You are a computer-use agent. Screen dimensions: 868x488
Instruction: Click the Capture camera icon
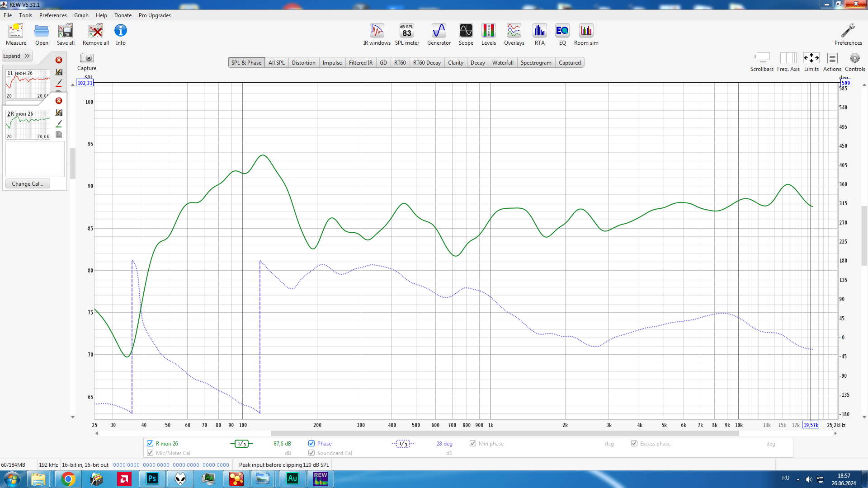point(86,58)
